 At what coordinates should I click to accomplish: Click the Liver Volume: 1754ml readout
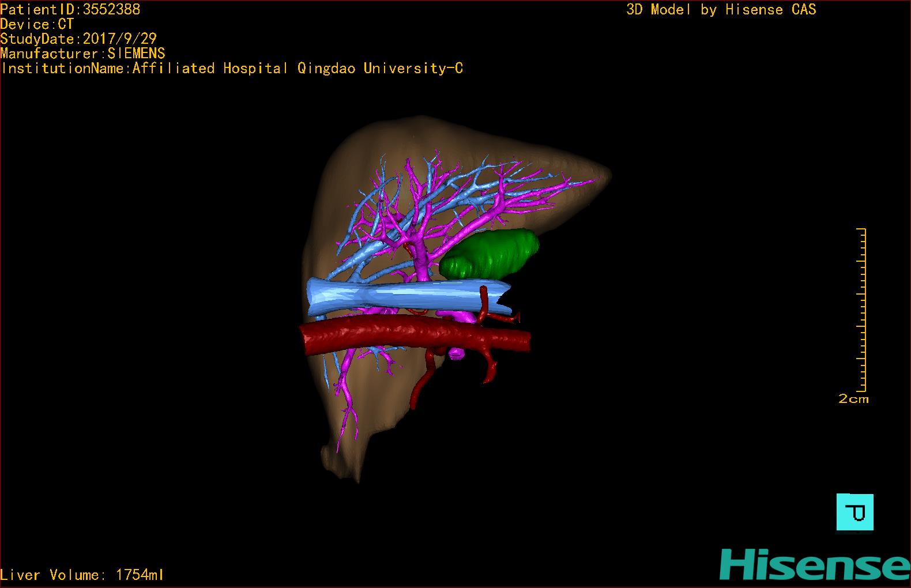tap(82, 575)
